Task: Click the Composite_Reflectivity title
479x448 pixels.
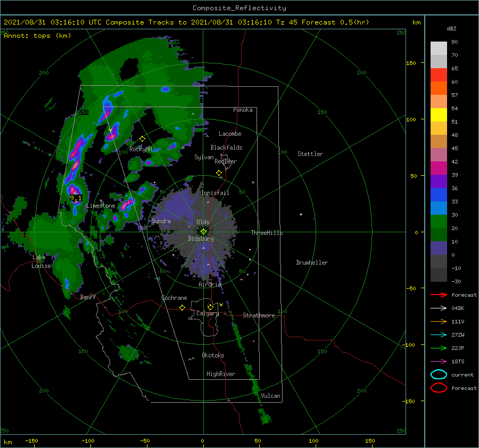Action: 240,8
